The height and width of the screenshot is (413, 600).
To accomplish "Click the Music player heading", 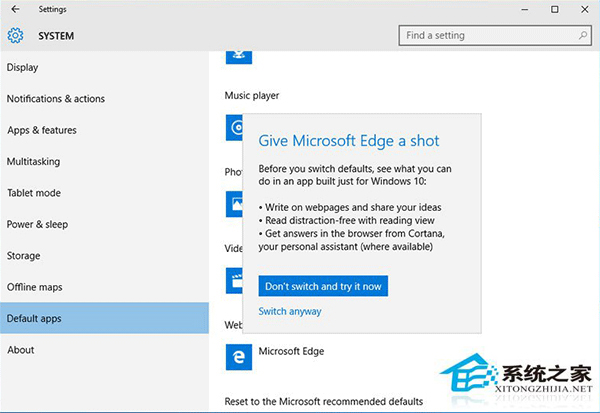I will click(252, 96).
